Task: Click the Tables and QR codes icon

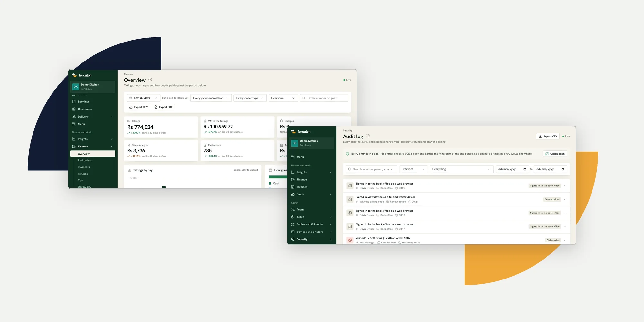Action: pyautogui.click(x=293, y=224)
